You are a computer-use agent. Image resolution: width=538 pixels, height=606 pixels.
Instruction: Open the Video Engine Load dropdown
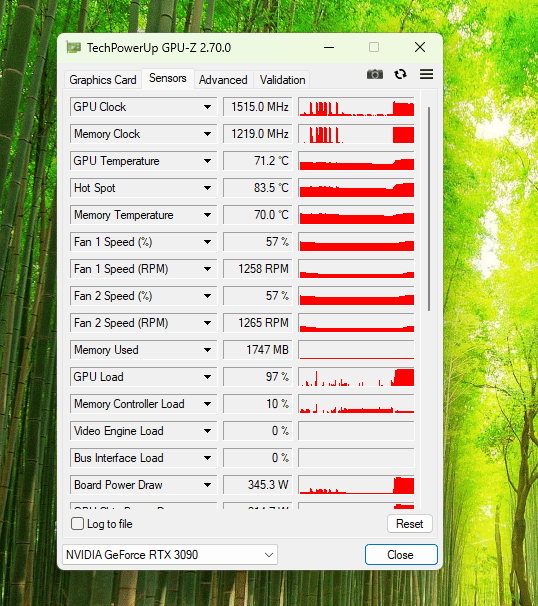[x=208, y=431]
